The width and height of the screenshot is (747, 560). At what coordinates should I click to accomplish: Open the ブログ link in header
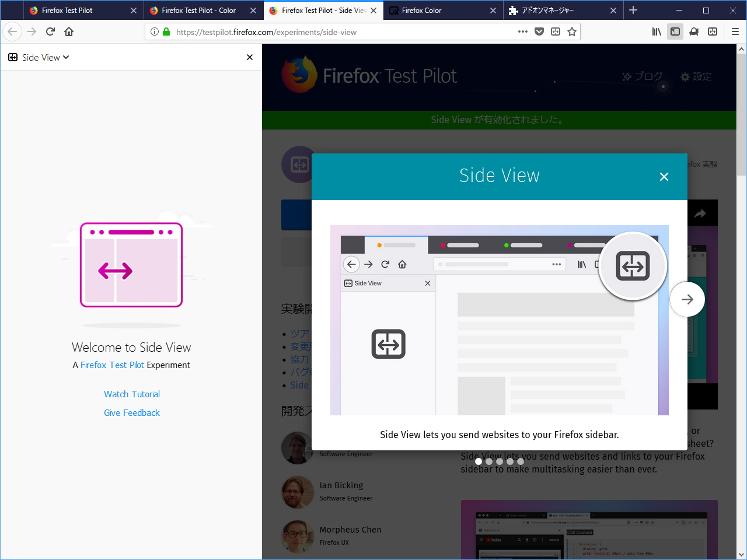[x=643, y=76]
